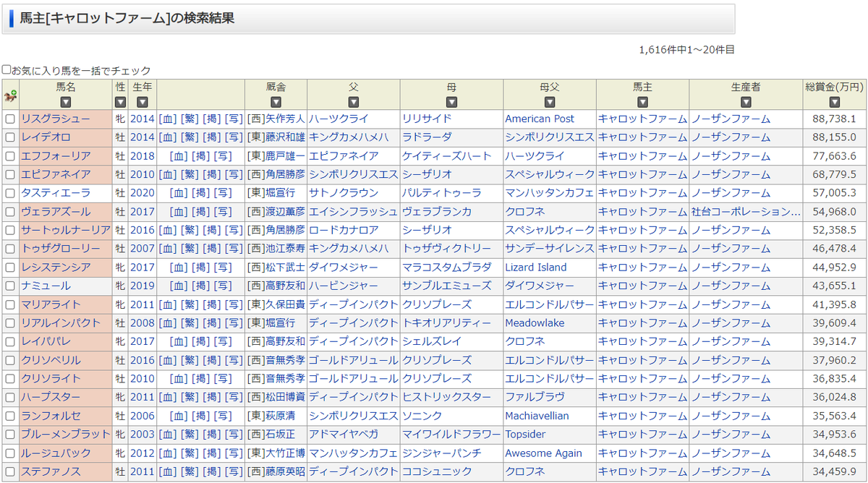The width and height of the screenshot is (868, 483).
Task: Open sire ハーツクライ in リスグラシュー row
Action: coord(339,119)
